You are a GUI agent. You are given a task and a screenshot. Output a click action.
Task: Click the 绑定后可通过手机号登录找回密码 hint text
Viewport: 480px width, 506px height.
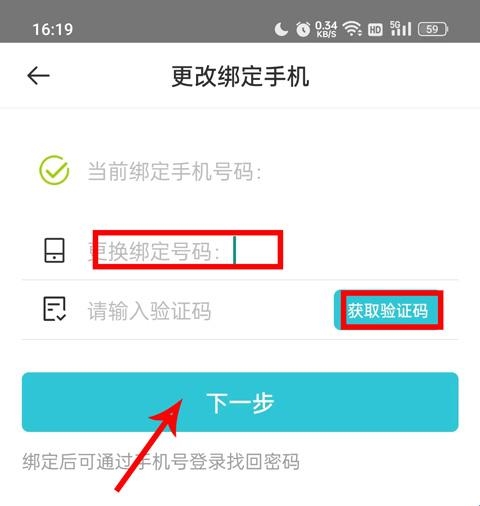pyautogui.click(x=161, y=461)
